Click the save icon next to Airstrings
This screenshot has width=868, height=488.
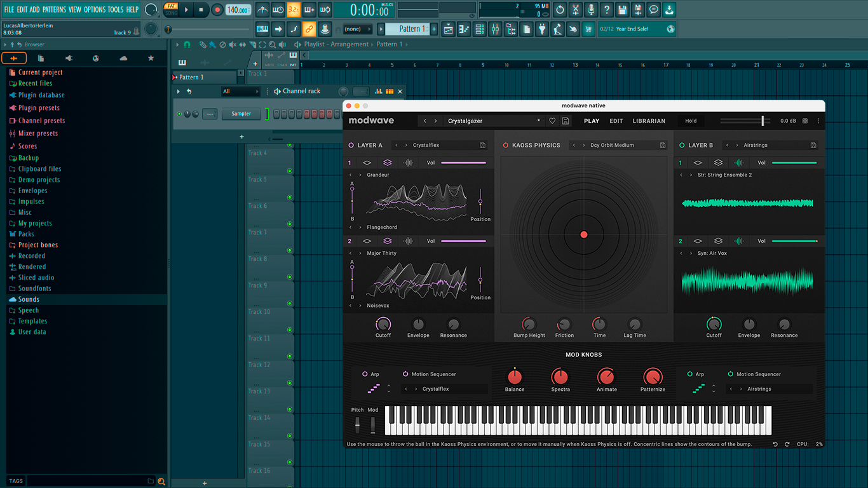(x=813, y=146)
